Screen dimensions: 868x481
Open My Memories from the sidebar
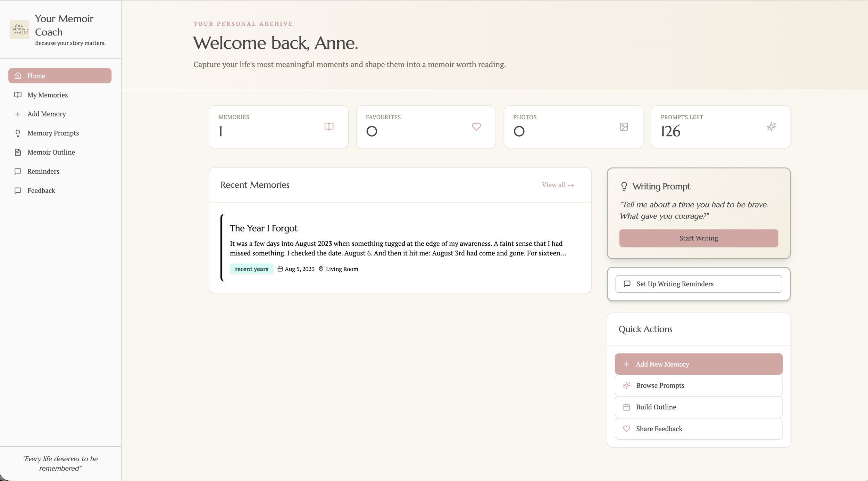[48, 95]
